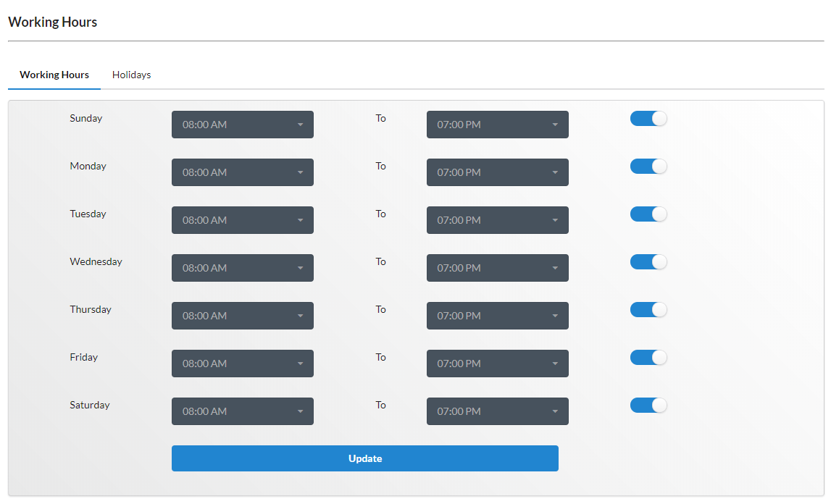This screenshot has width=831, height=504.
Task: Open Monday start time dropdown
Action: pos(242,172)
